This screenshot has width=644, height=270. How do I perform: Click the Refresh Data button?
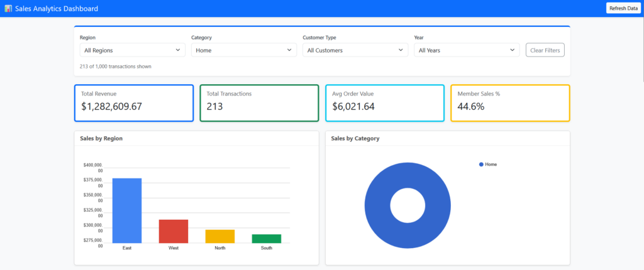(x=623, y=8)
